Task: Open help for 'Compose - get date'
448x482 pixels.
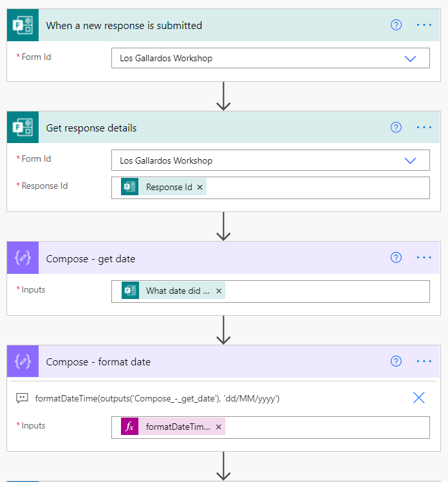Action: tap(397, 258)
